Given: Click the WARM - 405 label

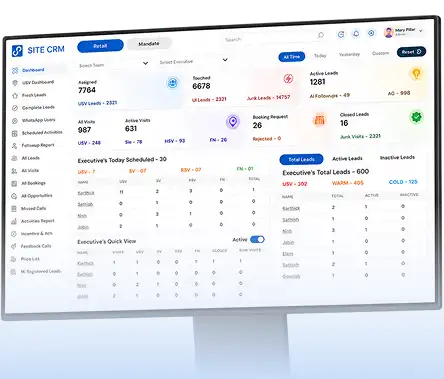Looking at the screenshot, I should tap(348, 183).
